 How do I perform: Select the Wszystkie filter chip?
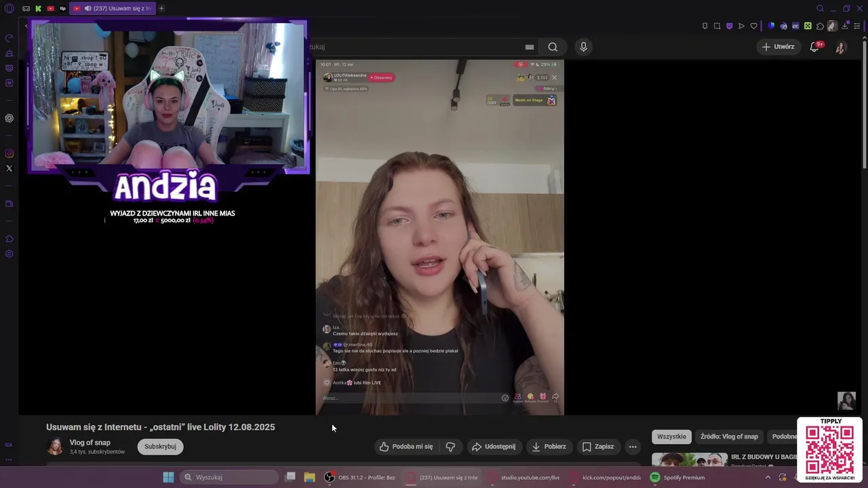[x=671, y=436]
